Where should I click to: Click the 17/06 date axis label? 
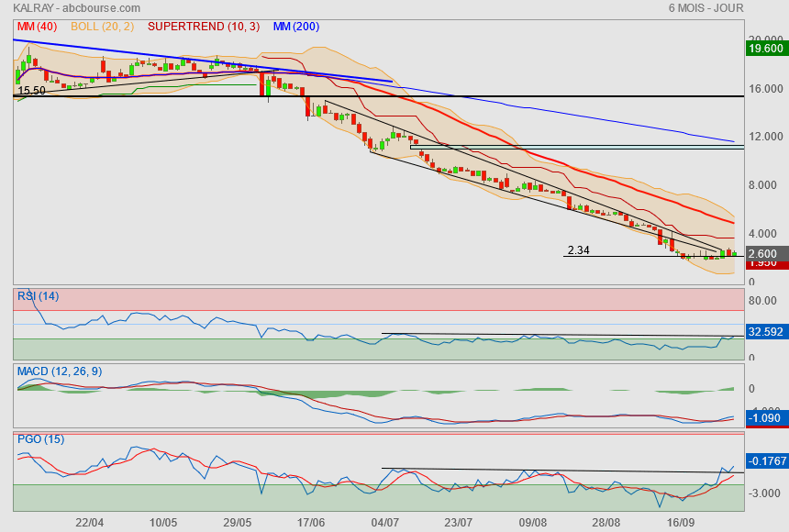click(311, 522)
